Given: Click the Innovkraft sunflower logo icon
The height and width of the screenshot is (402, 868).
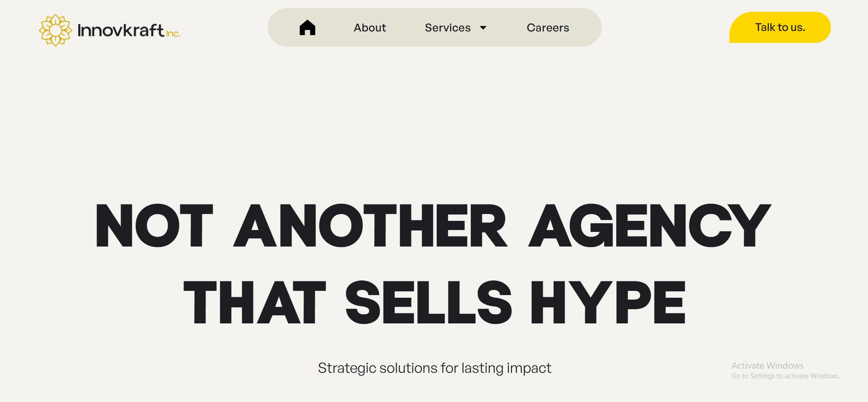Looking at the screenshot, I should [55, 30].
